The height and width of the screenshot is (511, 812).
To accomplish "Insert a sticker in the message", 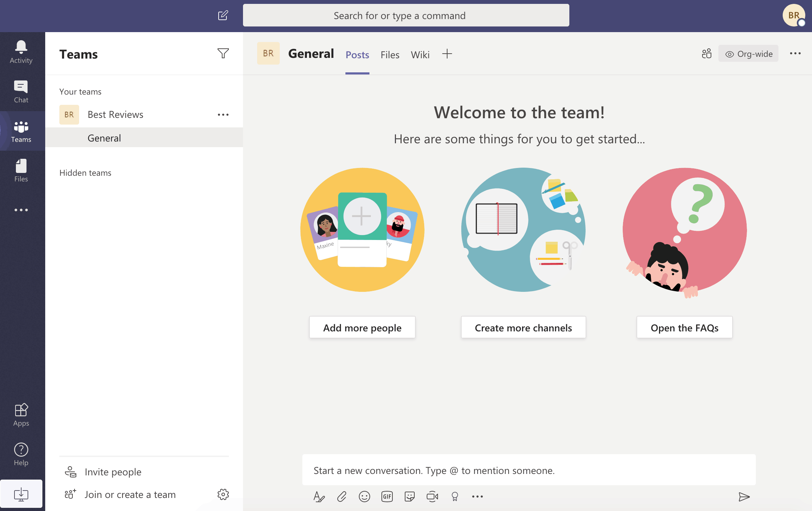I will 410,496.
